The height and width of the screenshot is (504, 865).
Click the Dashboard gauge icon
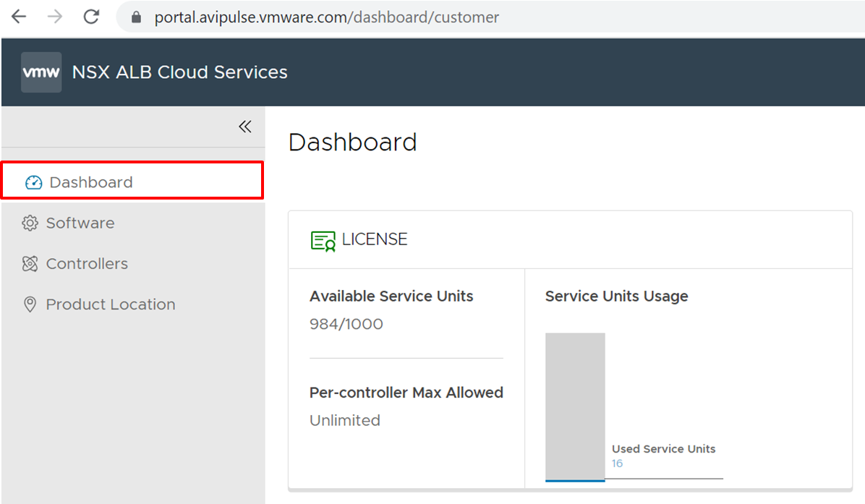(34, 182)
